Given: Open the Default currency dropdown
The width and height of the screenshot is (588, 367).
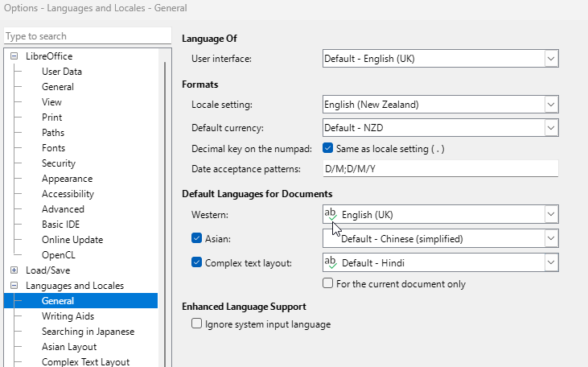Looking at the screenshot, I should point(551,128).
